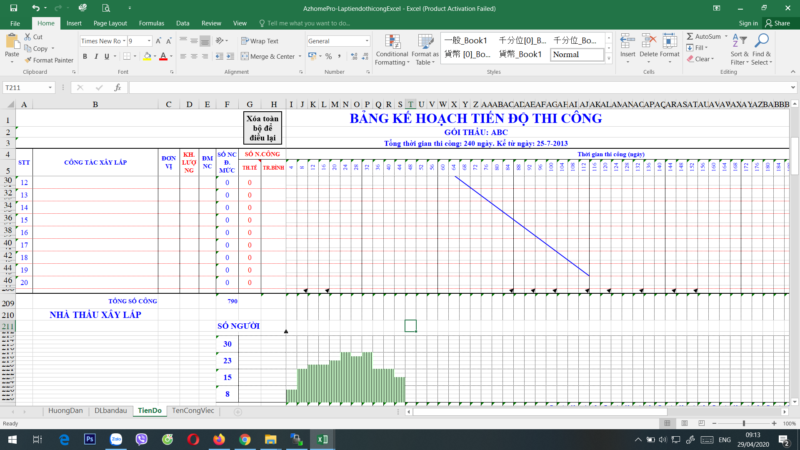Apply the red font color
800x450 pixels.
pos(163,56)
